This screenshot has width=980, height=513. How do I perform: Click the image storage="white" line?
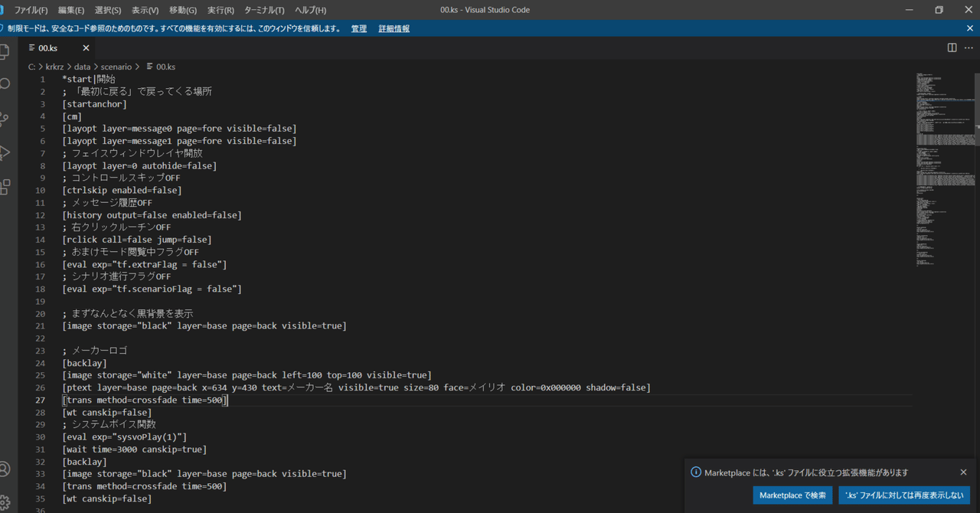point(247,375)
